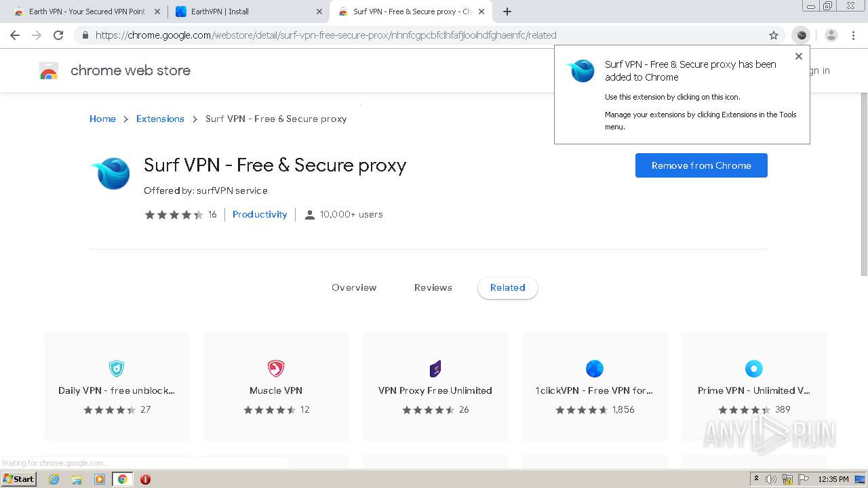This screenshot has height=488, width=868.
Task: Open the Daily VPN extension card
Action: [117, 387]
